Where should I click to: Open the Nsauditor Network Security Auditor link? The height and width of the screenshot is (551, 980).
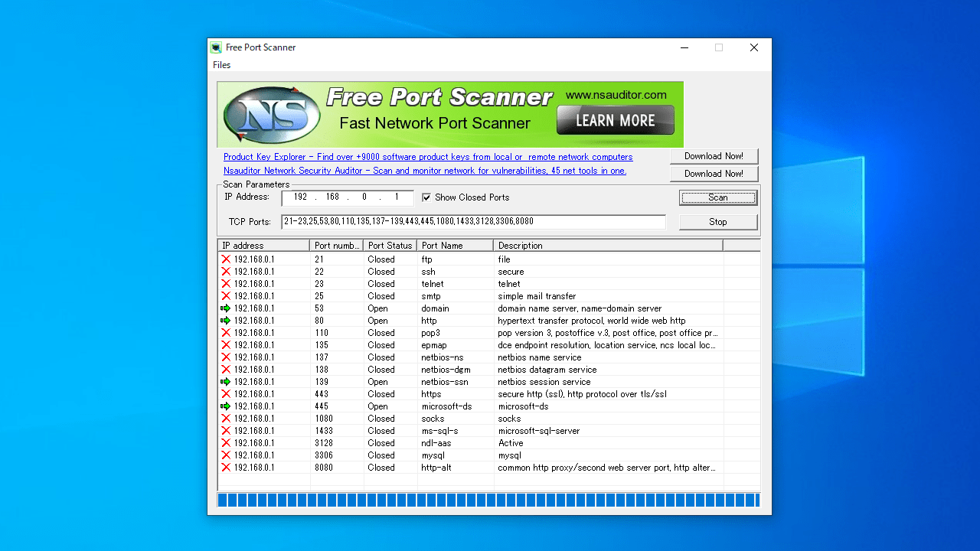[x=425, y=171]
